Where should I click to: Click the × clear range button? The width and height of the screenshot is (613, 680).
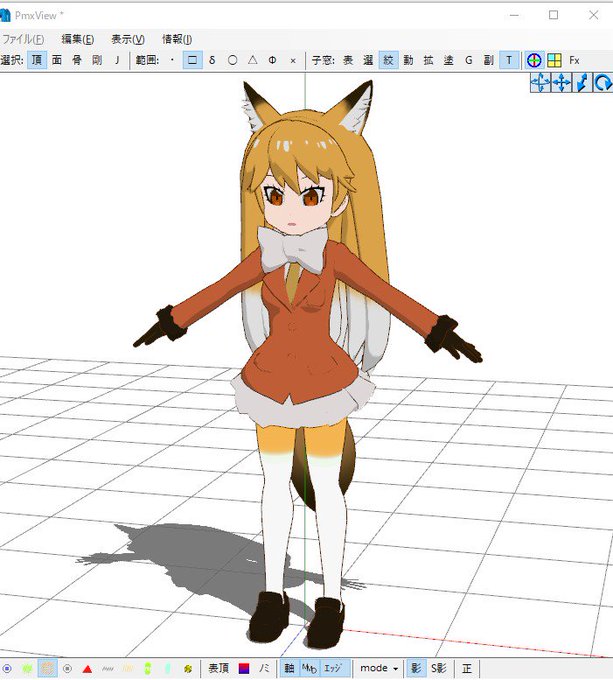point(293,60)
